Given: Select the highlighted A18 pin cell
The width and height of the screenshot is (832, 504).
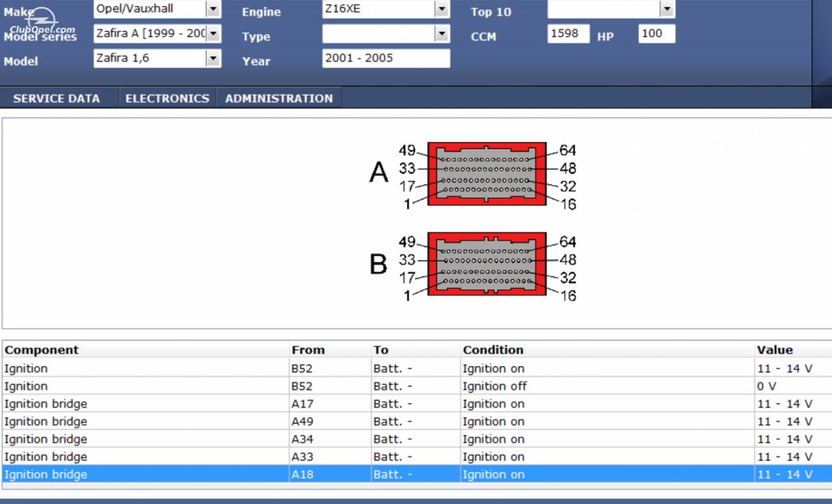Looking at the screenshot, I should (x=330, y=474).
